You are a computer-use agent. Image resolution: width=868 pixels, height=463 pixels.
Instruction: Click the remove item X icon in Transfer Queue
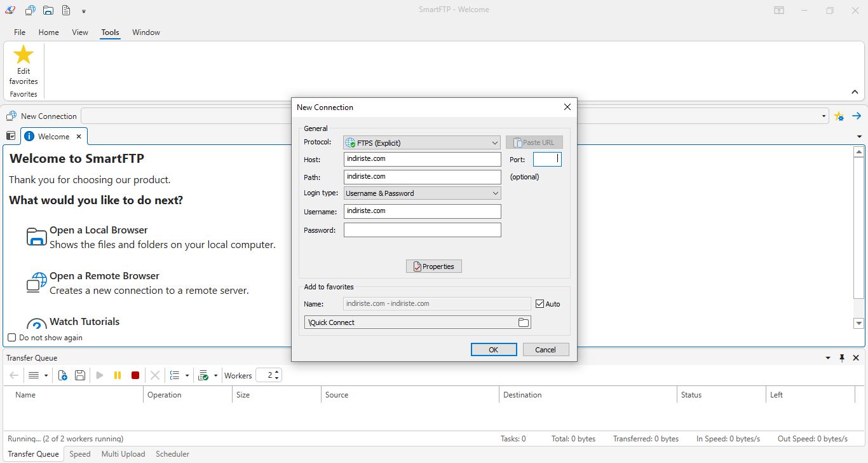click(154, 375)
